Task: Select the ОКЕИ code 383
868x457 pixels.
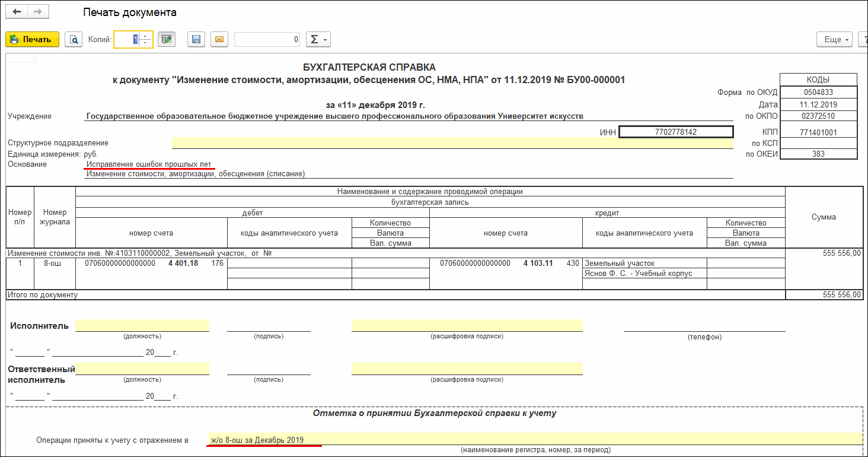Action: tap(819, 154)
